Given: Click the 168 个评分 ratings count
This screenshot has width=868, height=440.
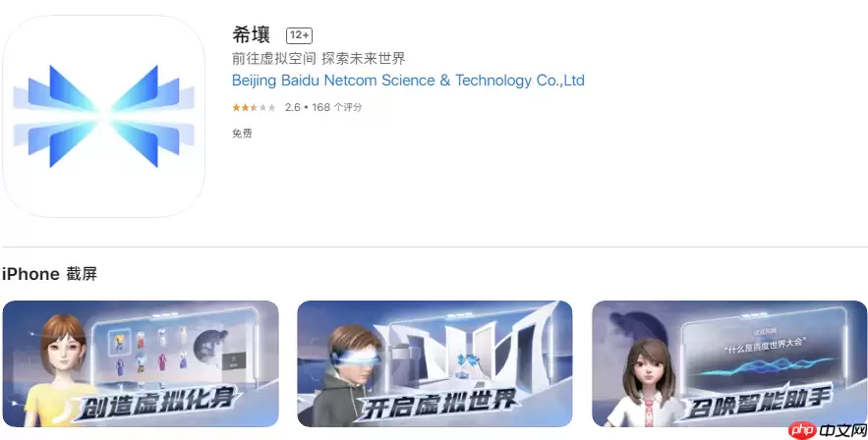Looking at the screenshot, I should [x=336, y=107].
